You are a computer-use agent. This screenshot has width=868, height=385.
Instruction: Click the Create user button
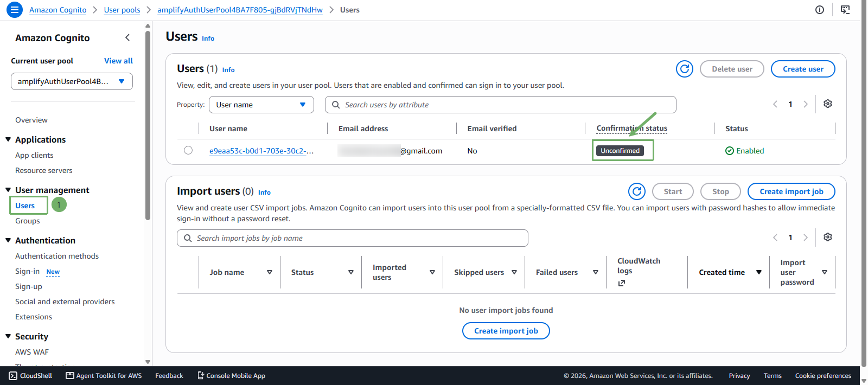(x=803, y=69)
